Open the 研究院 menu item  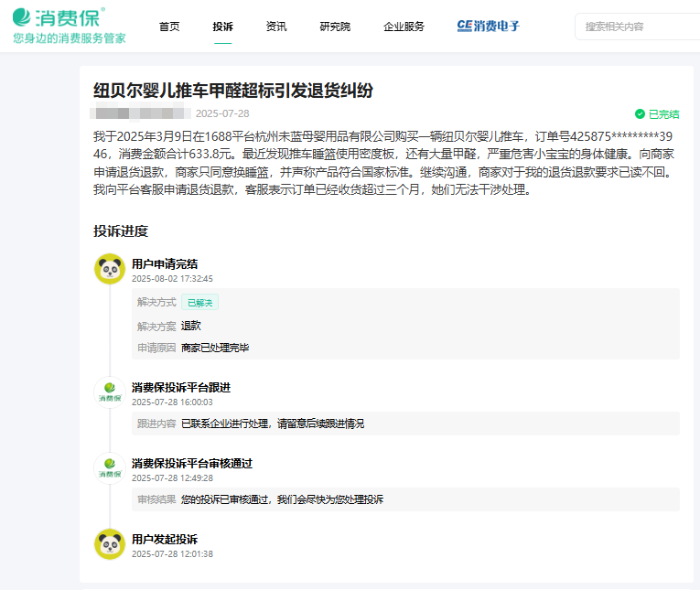click(x=335, y=27)
